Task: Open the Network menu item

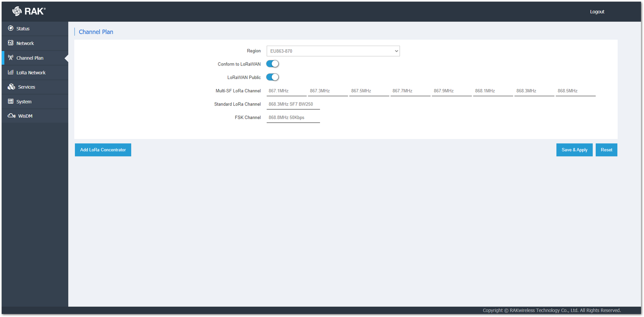Action: 35,43
